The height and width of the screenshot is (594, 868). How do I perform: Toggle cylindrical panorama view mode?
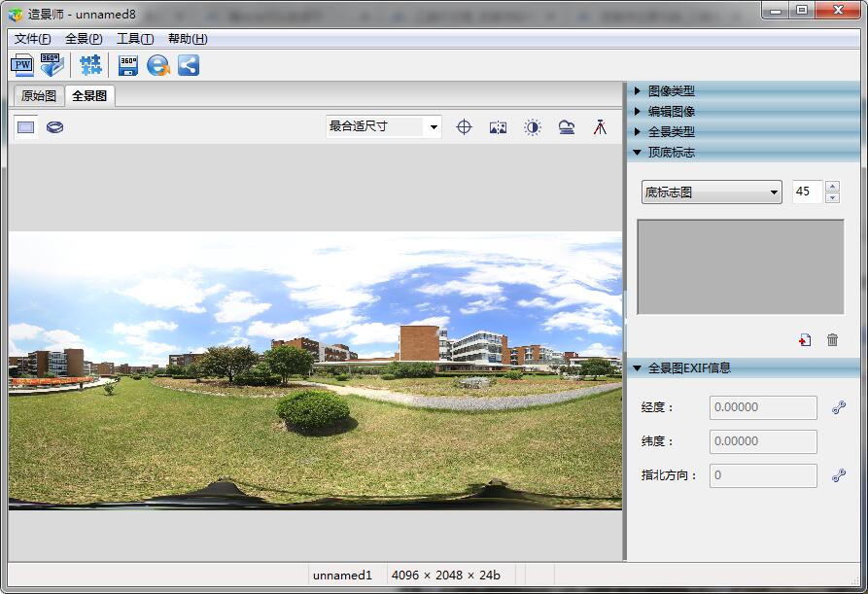(x=55, y=127)
